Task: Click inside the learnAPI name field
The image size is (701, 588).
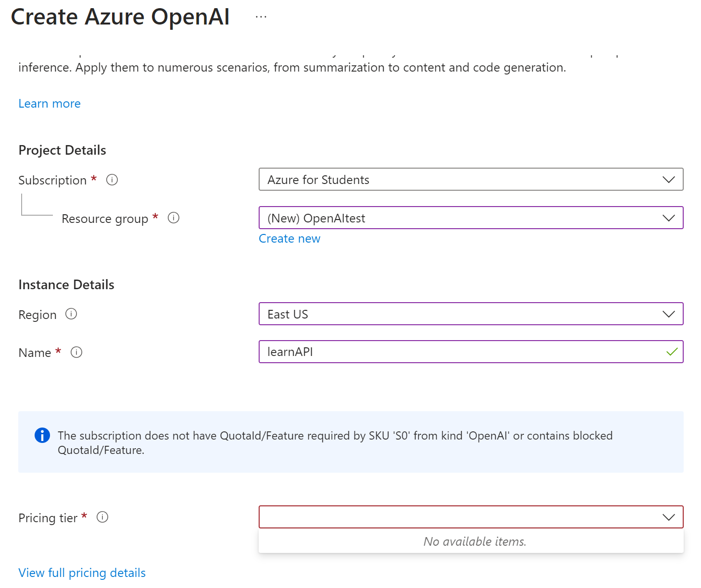Action: [433, 352]
